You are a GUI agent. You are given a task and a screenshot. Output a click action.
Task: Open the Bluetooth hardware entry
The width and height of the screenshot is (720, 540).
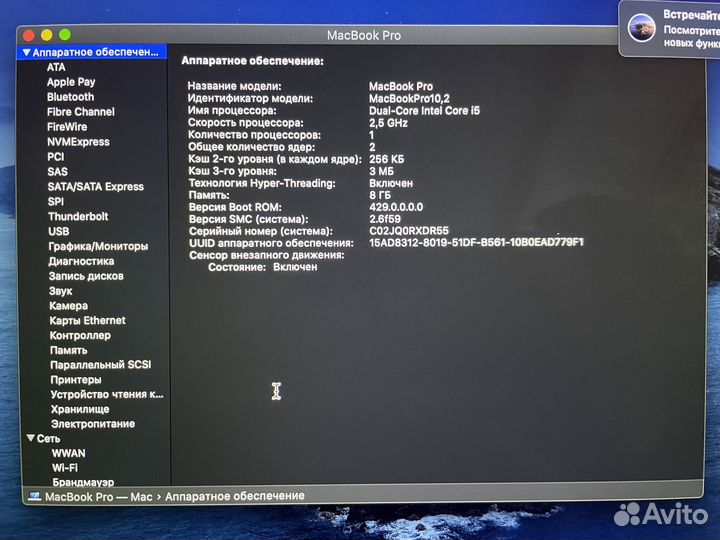[x=70, y=97]
